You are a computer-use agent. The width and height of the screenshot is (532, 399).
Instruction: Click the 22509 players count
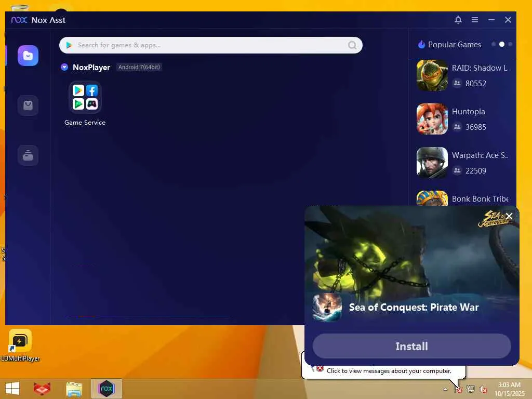[476, 170]
